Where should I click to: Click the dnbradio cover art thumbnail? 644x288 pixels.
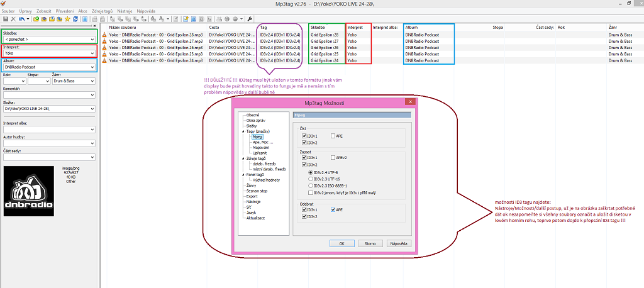pyautogui.click(x=28, y=189)
